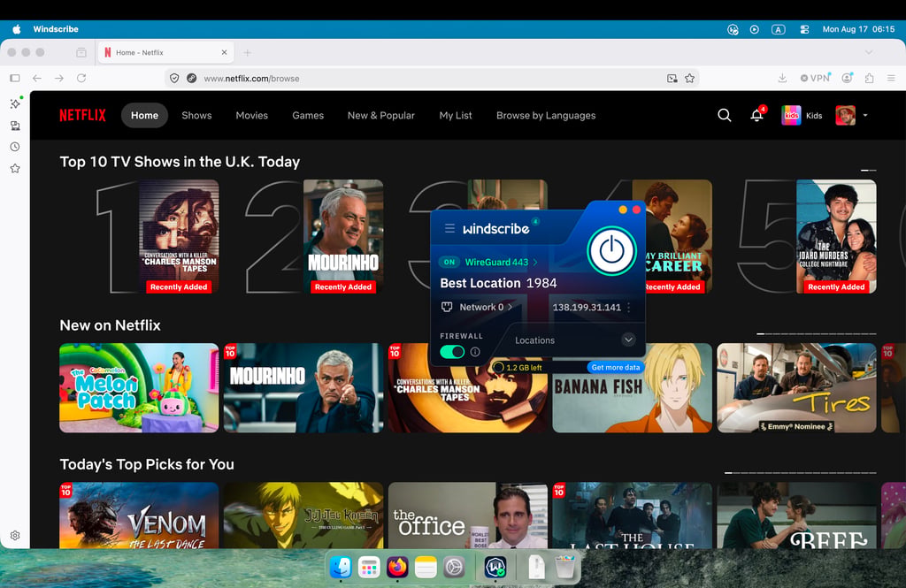Go forward in browser history

[x=59, y=78]
